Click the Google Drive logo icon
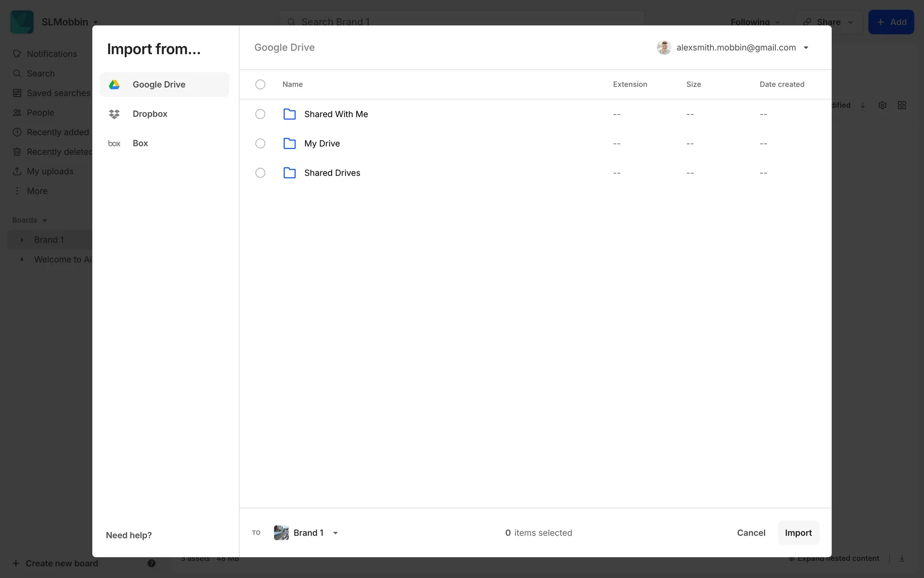This screenshot has width=924, height=578. pyautogui.click(x=114, y=85)
